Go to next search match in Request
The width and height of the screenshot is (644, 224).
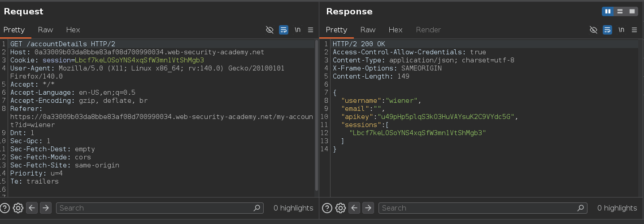click(45, 208)
